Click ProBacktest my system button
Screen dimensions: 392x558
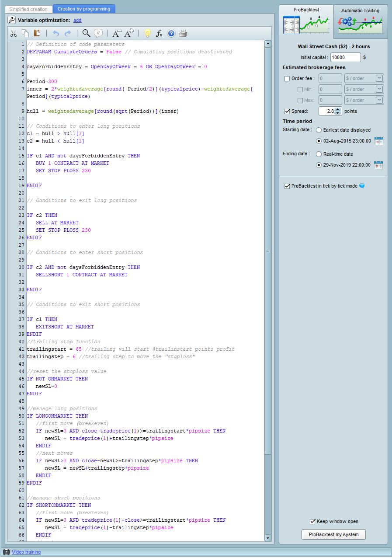tap(333, 534)
